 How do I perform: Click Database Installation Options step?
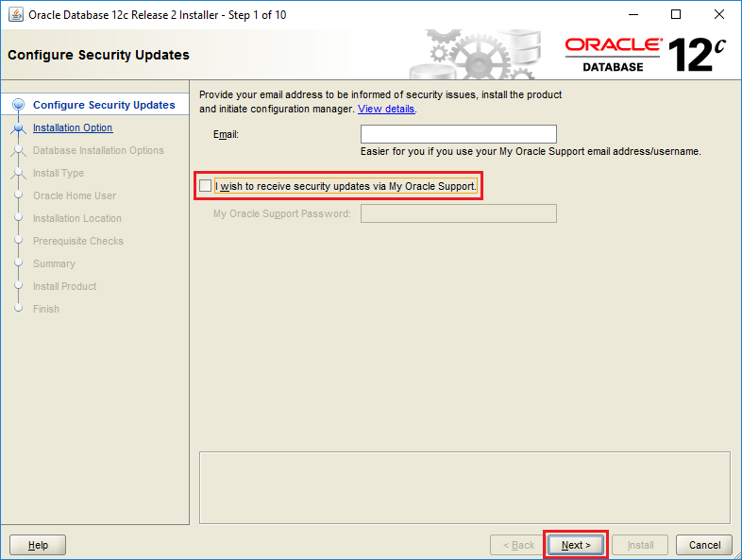98,150
